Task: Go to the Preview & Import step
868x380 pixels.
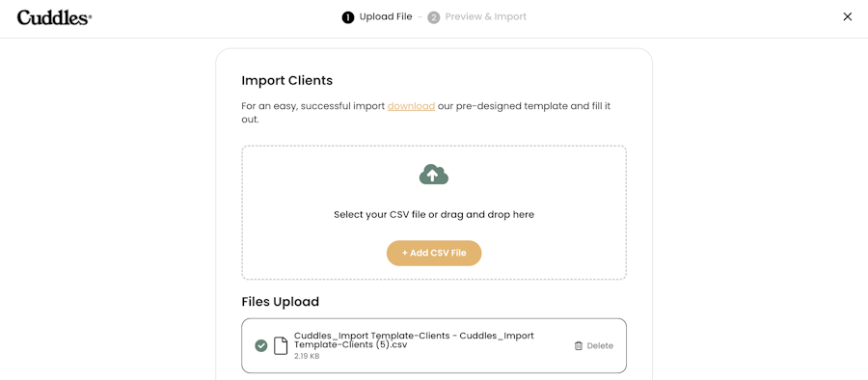Action: coord(485,17)
